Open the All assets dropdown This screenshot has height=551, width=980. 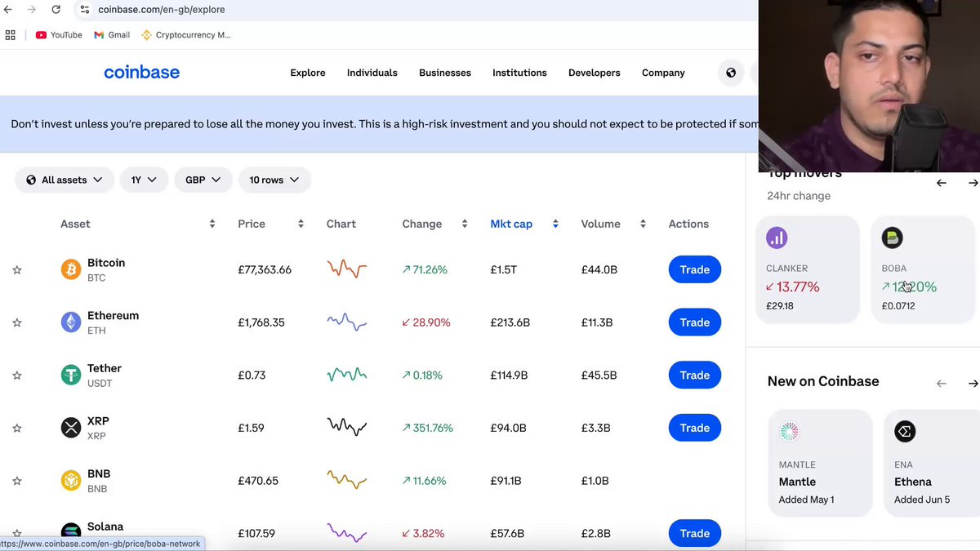click(64, 180)
